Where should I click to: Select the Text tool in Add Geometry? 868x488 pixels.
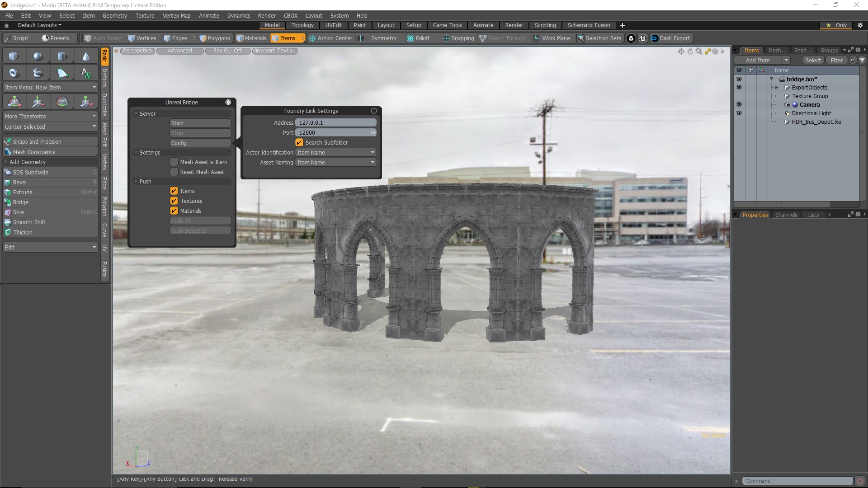click(86, 73)
